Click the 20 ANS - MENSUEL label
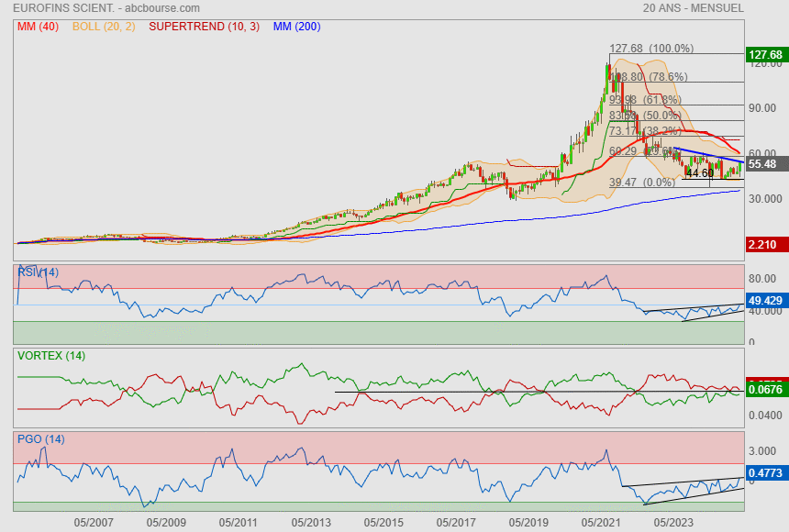The image size is (789, 532). pos(693,8)
